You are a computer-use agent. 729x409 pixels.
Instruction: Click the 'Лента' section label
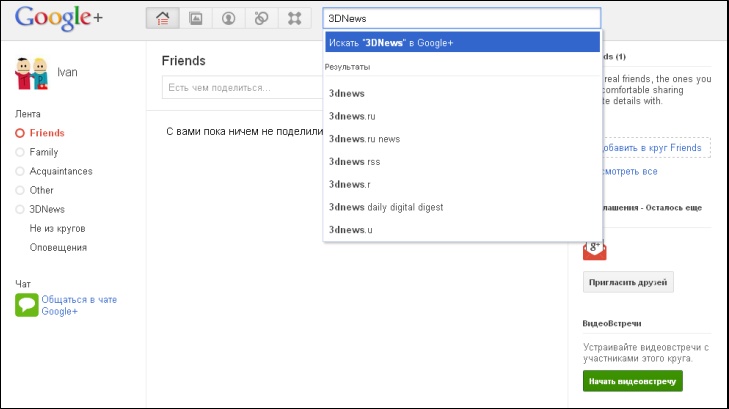click(28, 114)
